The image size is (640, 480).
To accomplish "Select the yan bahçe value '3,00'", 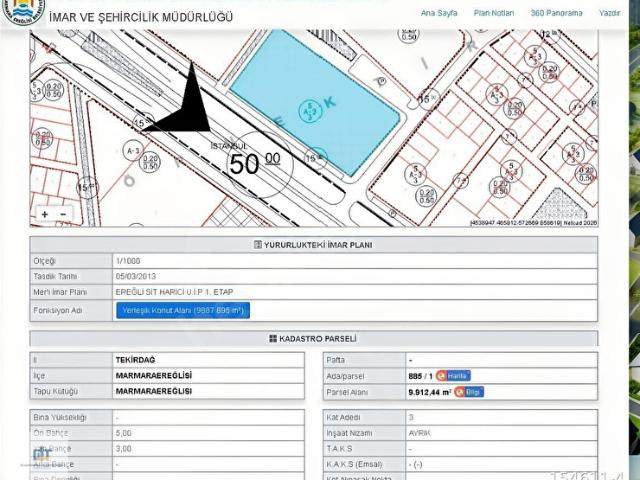I will point(124,449).
